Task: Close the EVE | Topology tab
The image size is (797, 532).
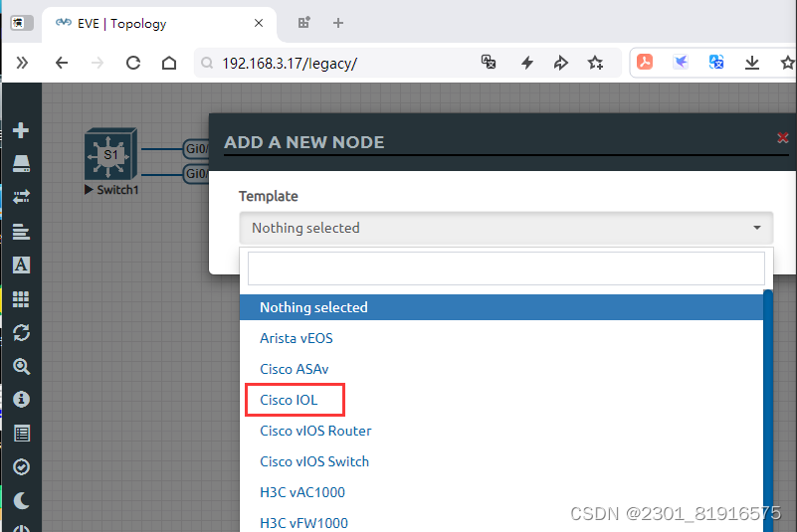Action: [259, 23]
